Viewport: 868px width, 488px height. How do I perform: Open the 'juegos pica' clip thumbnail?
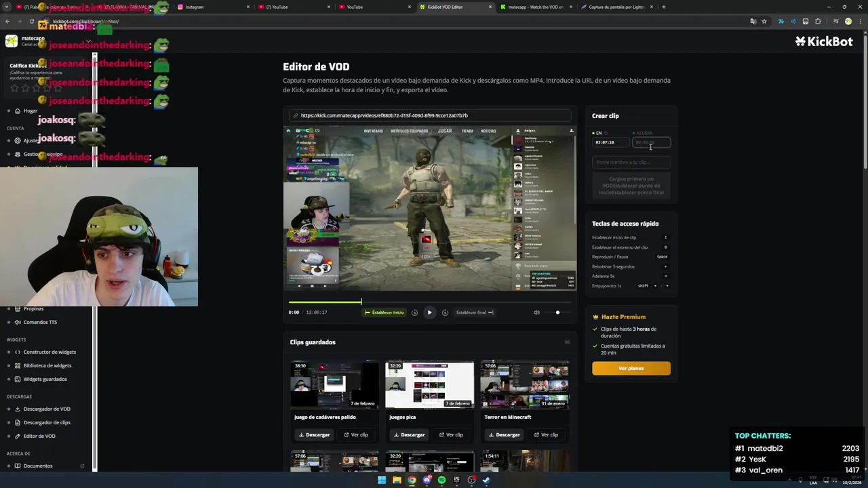(429, 385)
